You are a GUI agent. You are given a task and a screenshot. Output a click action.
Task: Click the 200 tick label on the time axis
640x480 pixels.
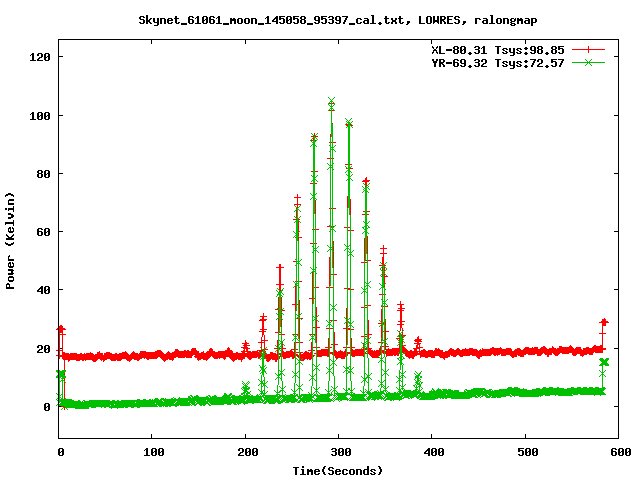point(246,452)
